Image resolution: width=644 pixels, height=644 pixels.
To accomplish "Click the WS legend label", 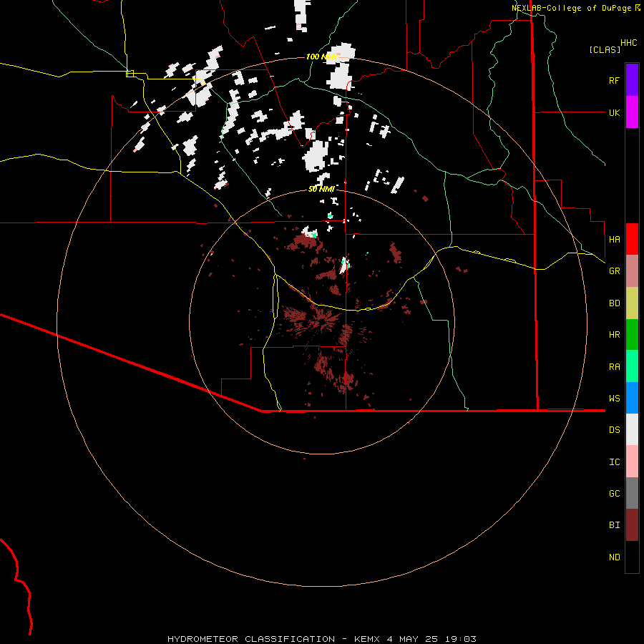I will point(614,399).
